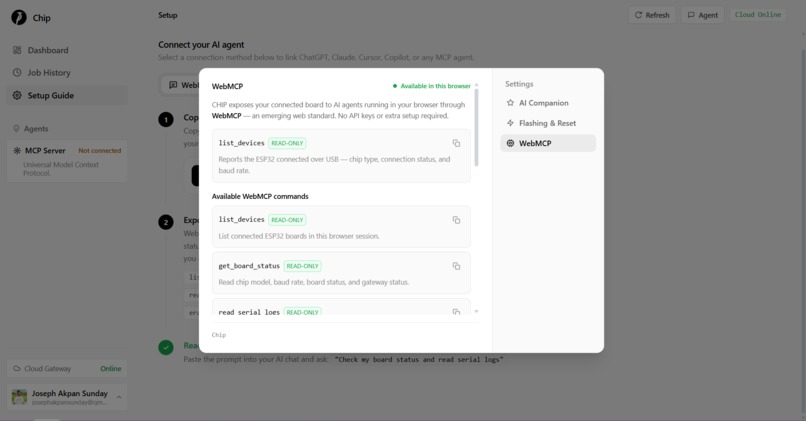Click Joseph Akpan Sunday's avatar

tap(19, 397)
